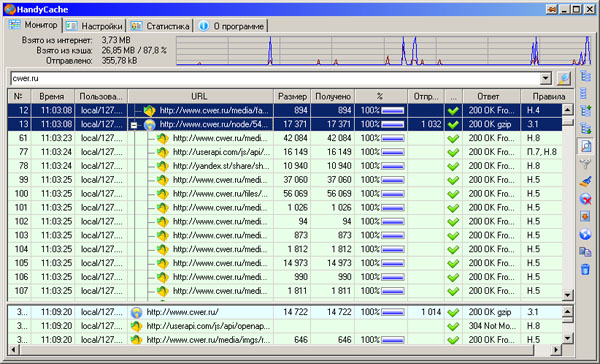Click green check of 304 Not Mo row
The height and width of the screenshot is (364, 600).
[x=453, y=326]
